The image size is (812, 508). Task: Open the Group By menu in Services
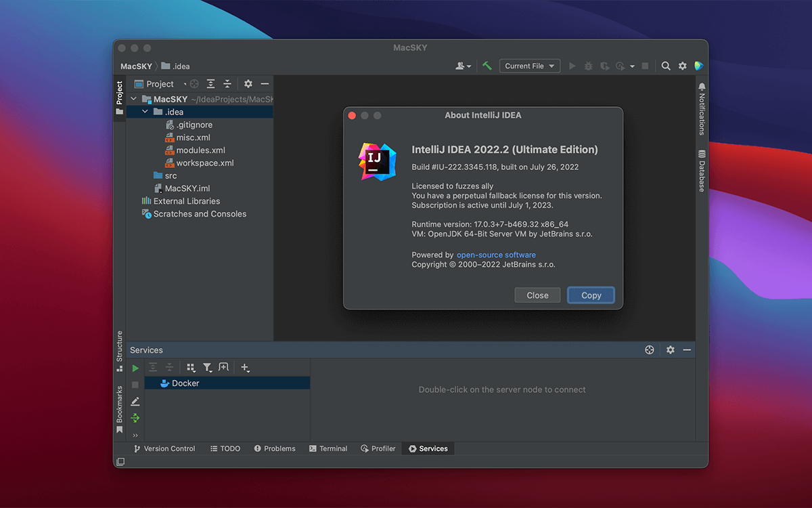191,367
